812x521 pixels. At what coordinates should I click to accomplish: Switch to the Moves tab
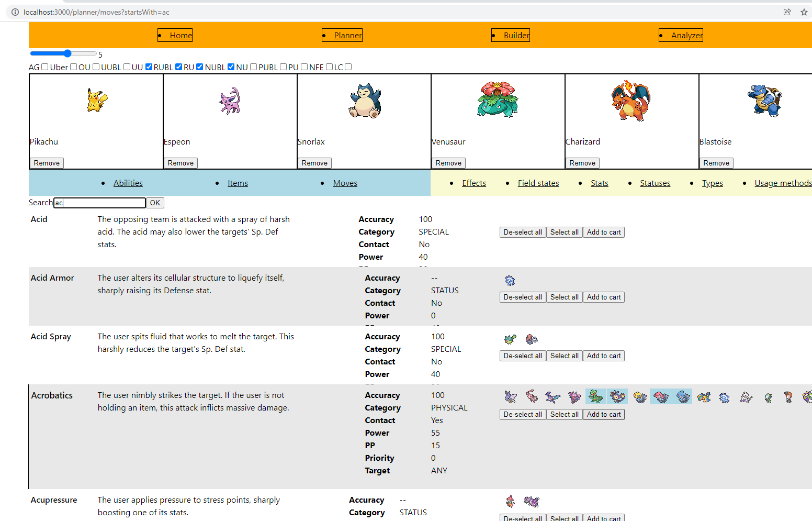click(x=345, y=183)
